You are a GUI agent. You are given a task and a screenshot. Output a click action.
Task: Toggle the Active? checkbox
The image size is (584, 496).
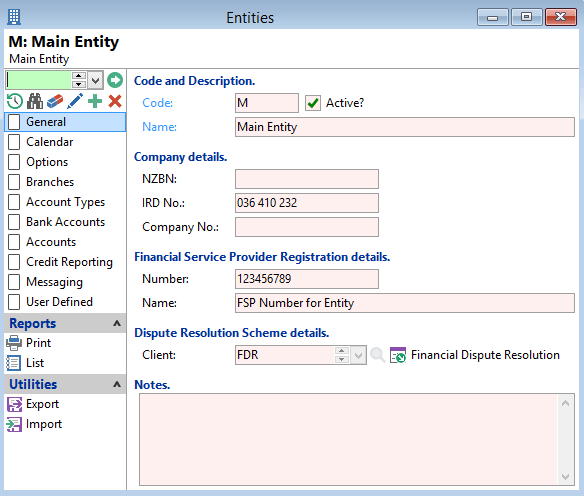coord(313,103)
